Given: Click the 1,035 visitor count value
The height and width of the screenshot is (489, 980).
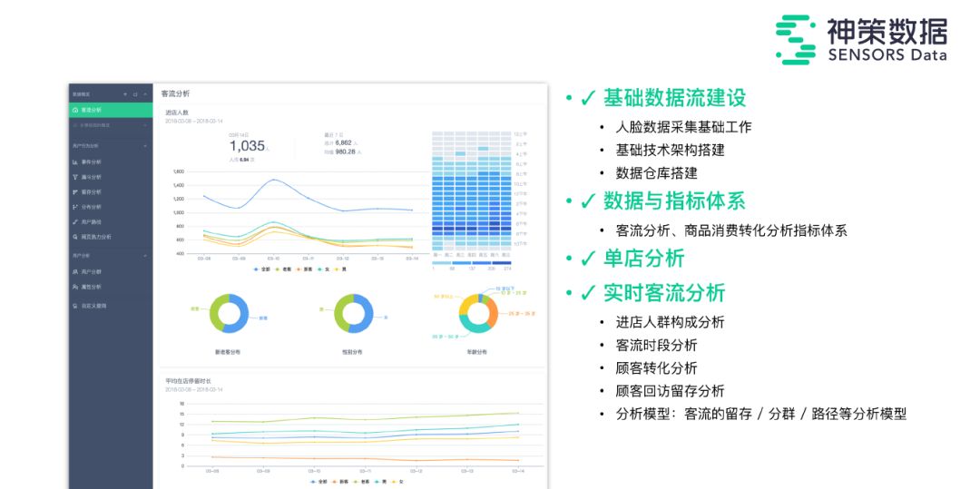Looking at the screenshot, I should coord(247,146).
